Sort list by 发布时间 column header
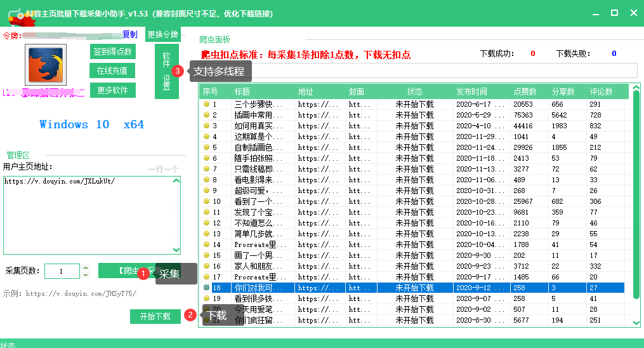Viewport: 644px width, 348px height. 471,92
